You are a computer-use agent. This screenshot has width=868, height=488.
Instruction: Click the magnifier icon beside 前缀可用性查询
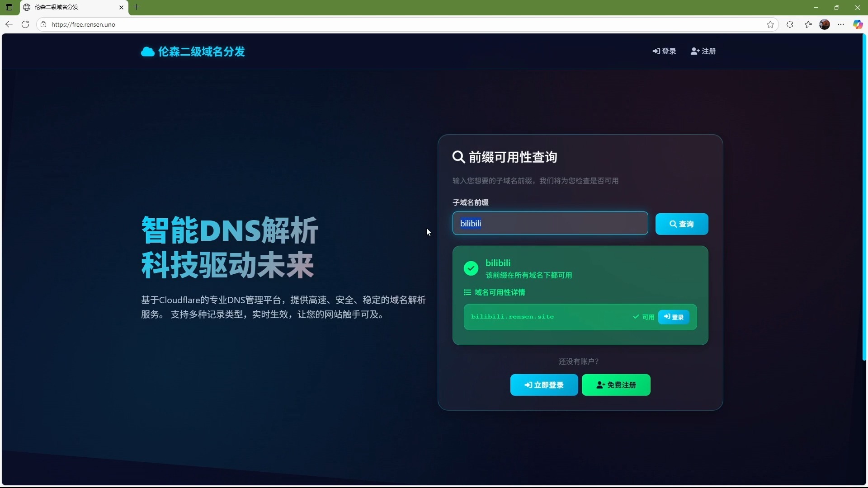458,157
